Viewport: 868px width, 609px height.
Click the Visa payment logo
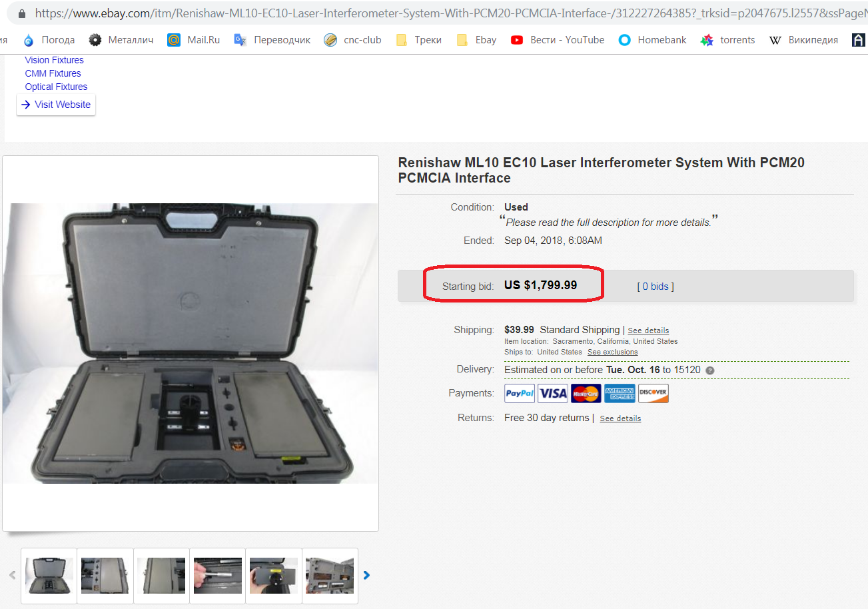[553, 393]
